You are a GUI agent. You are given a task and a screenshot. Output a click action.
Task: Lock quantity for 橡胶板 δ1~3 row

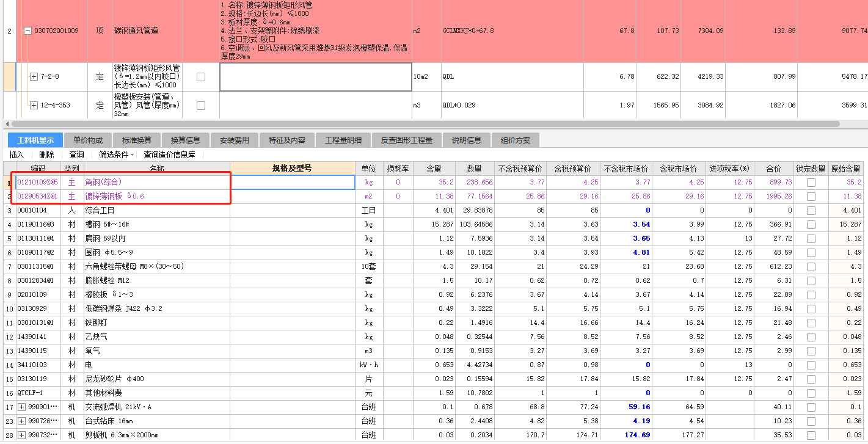[x=811, y=294]
